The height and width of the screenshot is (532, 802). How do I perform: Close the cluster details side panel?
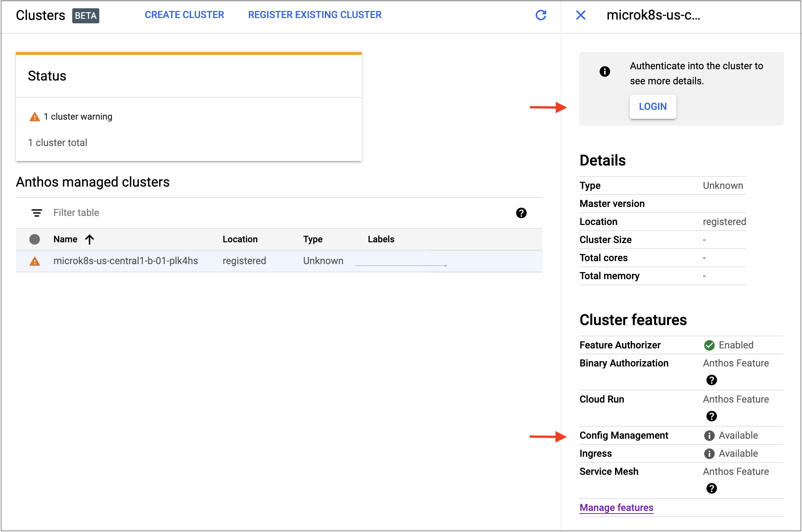580,15
